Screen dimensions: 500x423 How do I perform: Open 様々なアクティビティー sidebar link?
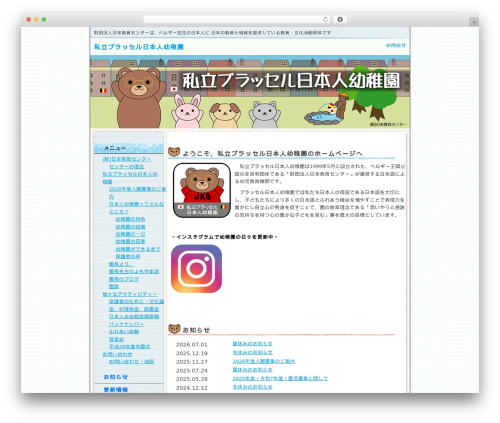click(x=130, y=294)
